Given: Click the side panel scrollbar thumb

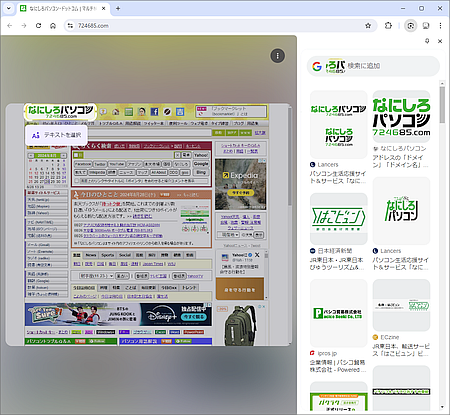Looking at the screenshot, I should pyautogui.click(x=442, y=105).
